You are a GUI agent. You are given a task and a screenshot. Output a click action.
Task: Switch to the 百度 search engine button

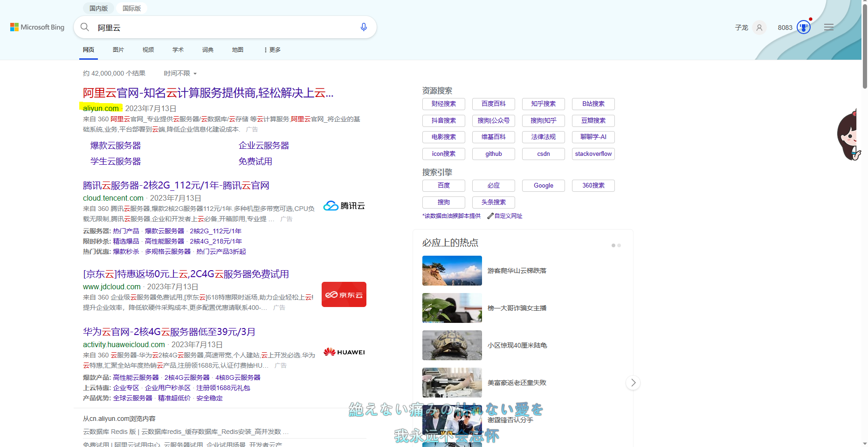(x=444, y=186)
